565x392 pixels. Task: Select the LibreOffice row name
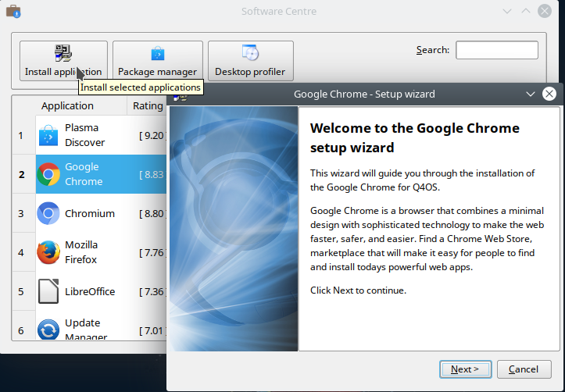[90, 291]
